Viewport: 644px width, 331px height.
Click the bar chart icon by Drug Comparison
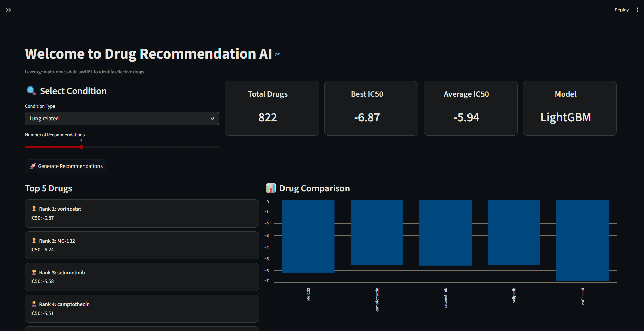271,188
